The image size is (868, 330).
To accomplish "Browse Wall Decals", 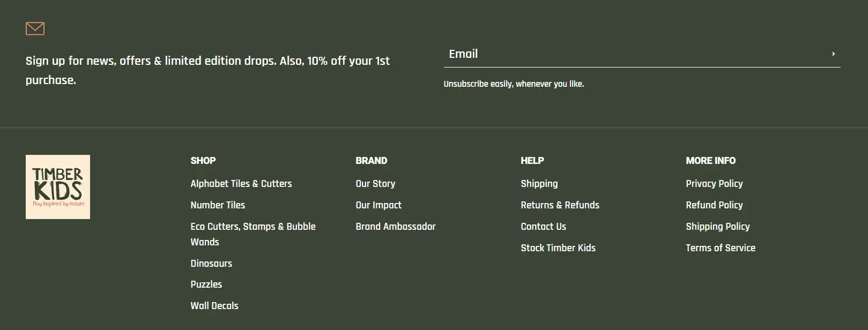I will click(214, 305).
